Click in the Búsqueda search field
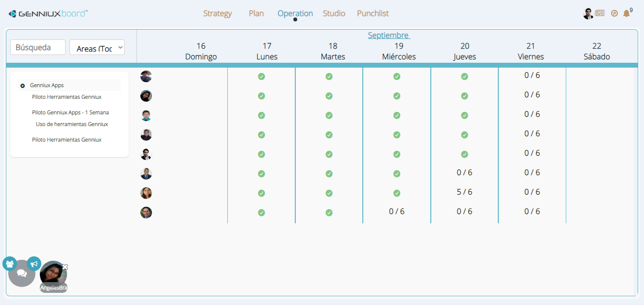Screen dimensions: 644x305 (38, 47)
